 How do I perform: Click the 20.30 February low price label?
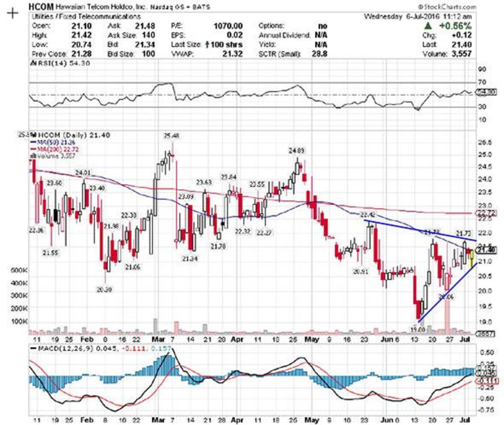click(104, 289)
